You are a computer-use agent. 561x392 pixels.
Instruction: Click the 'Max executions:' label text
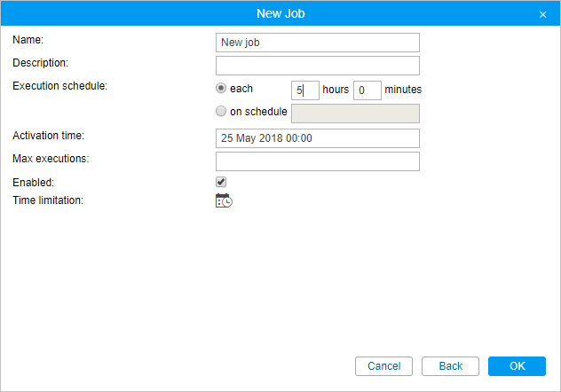pos(51,159)
